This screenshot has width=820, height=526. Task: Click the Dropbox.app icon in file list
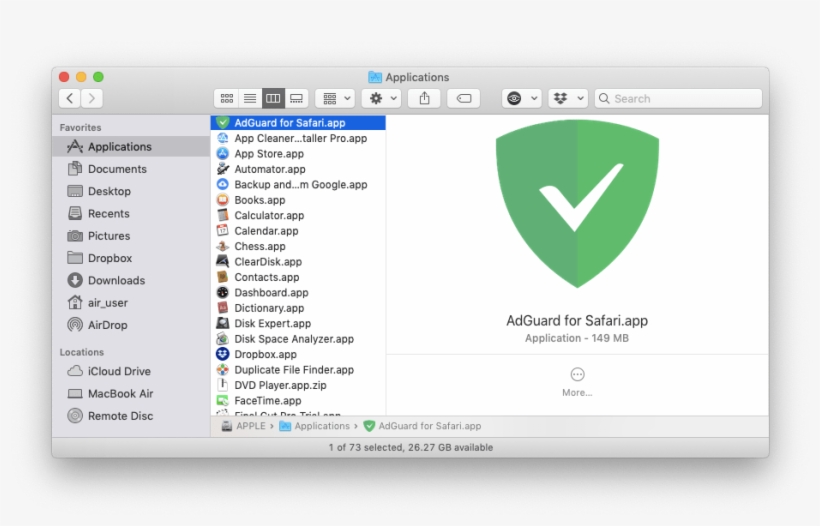pos(223,354)
